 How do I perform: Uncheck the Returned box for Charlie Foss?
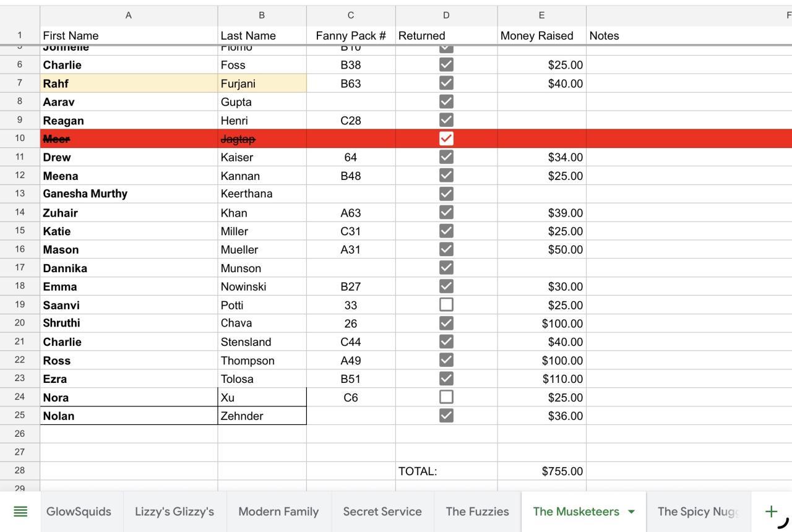[x=445, y=64]
